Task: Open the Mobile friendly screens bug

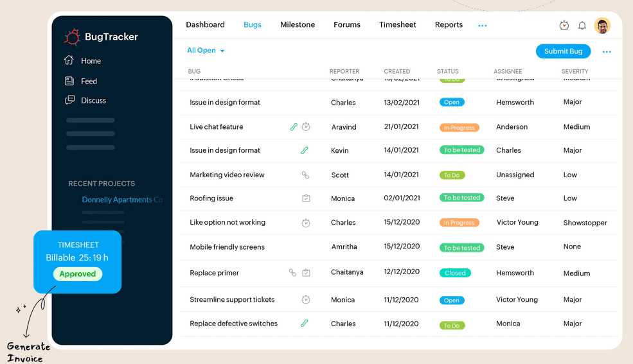Action: click(227, 247)
